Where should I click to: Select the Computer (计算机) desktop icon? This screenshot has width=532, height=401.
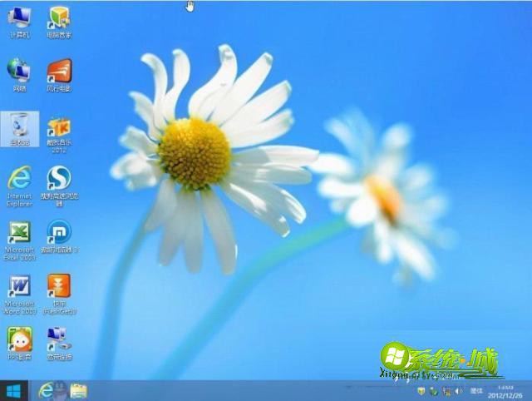(19, 22)
